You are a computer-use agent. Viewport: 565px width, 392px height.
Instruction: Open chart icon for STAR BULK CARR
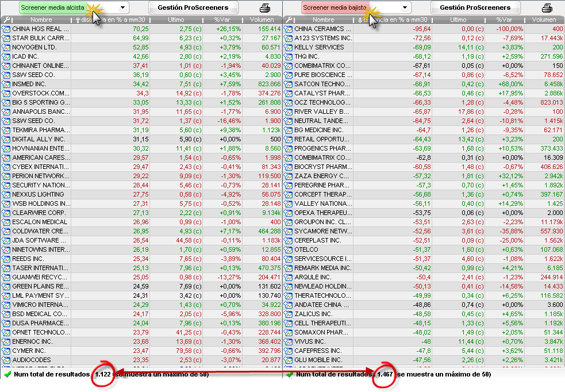coord(6,38)
